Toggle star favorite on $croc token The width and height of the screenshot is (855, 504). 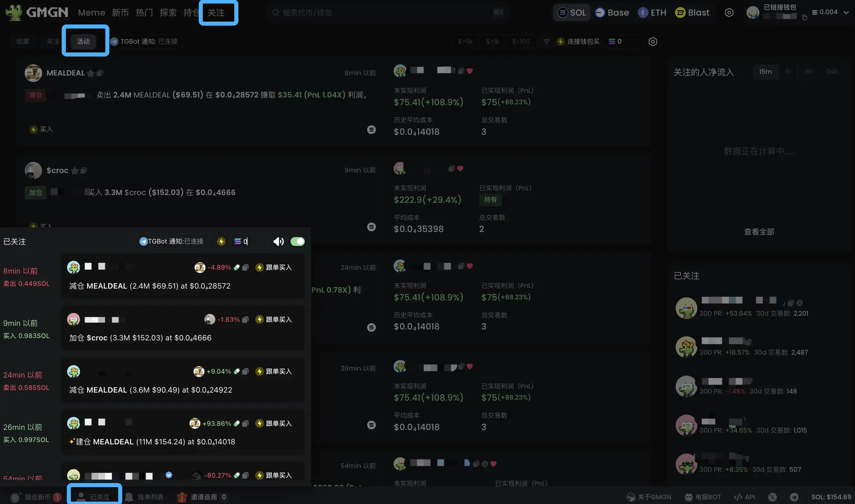tap(75, 170)
